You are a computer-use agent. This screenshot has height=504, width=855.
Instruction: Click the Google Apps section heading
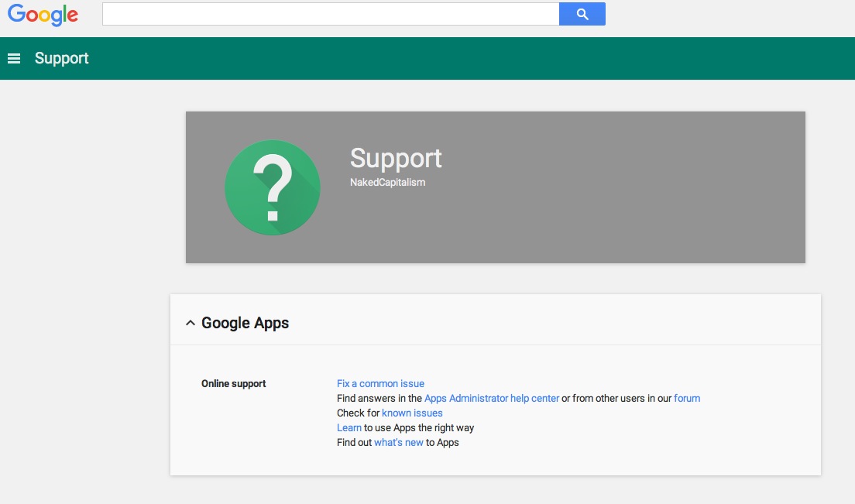246,323
